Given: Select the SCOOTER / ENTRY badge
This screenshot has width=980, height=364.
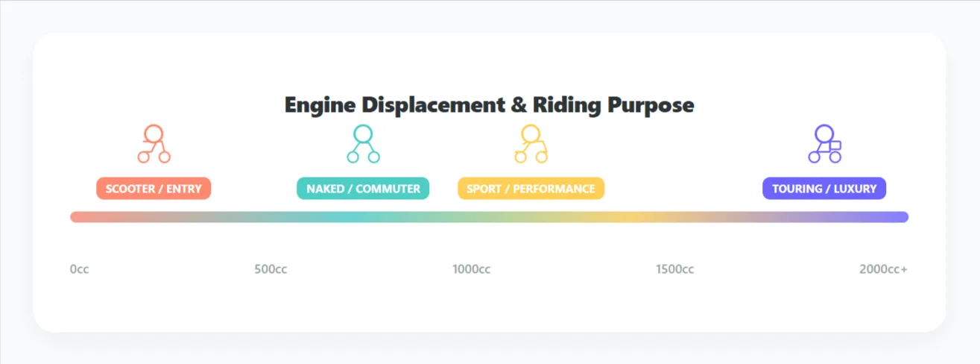Looking at the screenshot, I should pos(154,189).
